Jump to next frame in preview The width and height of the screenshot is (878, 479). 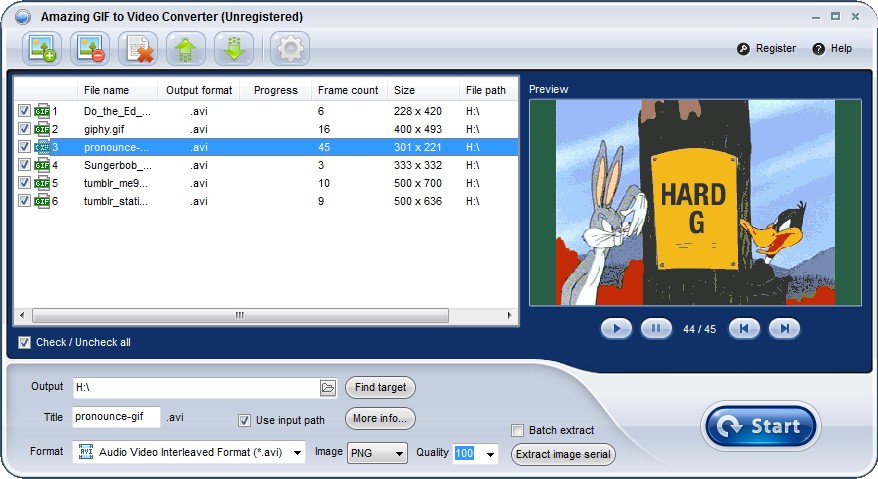[x=784, y=329]
